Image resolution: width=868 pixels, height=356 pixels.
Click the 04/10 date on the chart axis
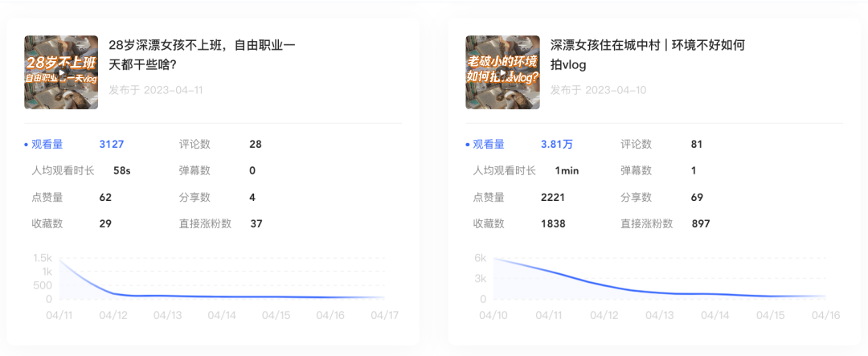point(493,316)
